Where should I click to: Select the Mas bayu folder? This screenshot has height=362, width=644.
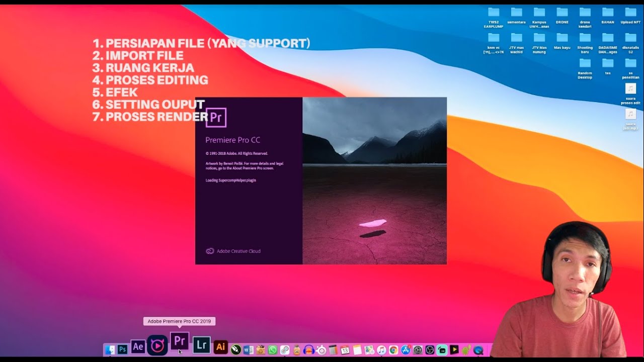(x=562, y=41)
